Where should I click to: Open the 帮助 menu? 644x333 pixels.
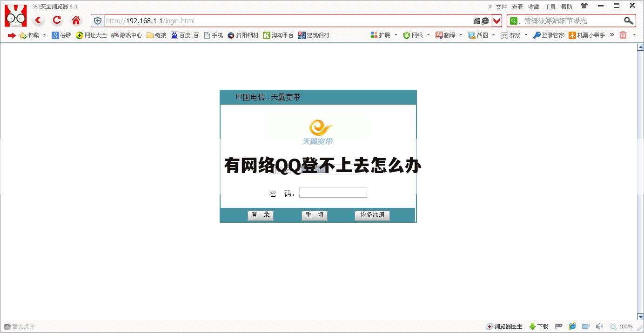tap(566, 7)
